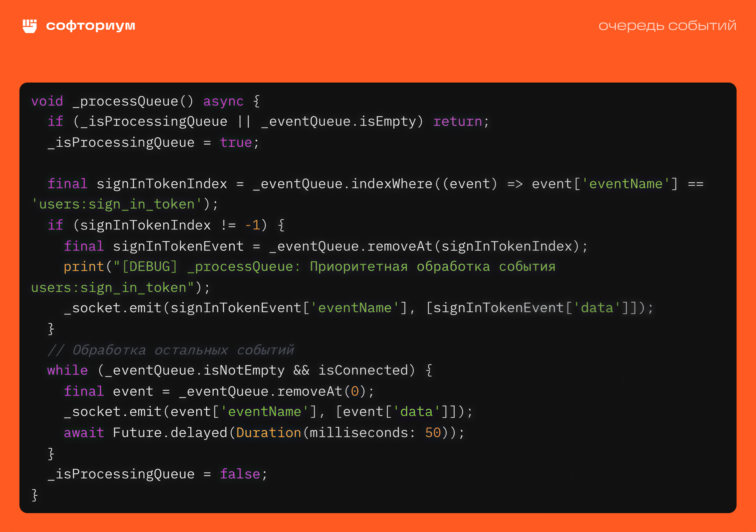Screen dimensions: 756x532
Task: Click the indexWhere method call
Action: (x=391, y=184)
